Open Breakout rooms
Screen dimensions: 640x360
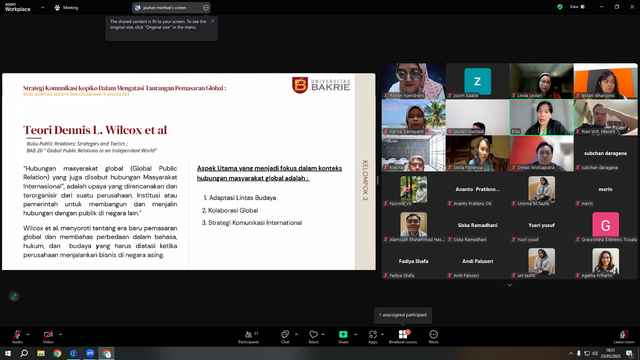403,337
